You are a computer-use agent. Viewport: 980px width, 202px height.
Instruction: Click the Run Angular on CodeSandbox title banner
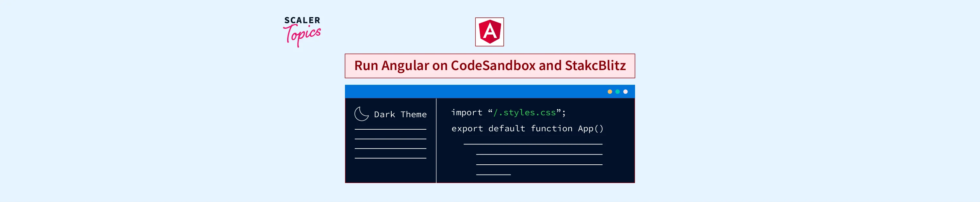coord(490,65)
